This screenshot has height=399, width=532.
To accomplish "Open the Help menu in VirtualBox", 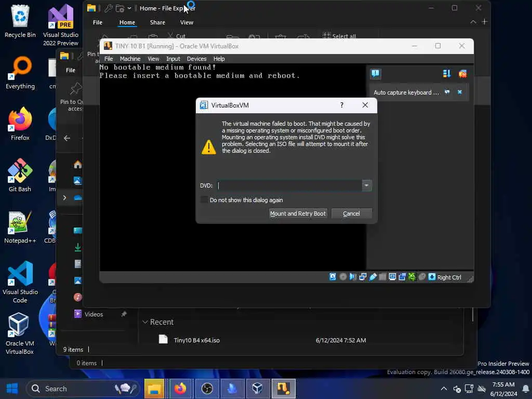I will click(219, 59).
